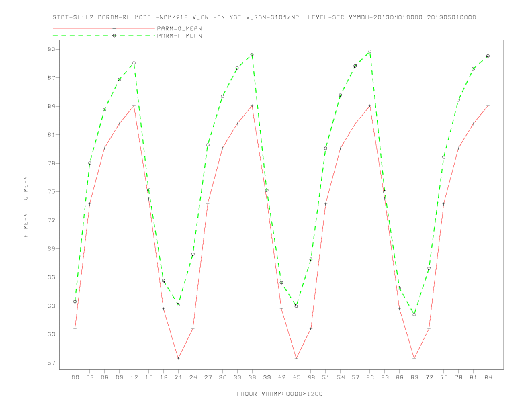Click the x-axis hour label 48
The image size is (532, 411).
[311, 377]
